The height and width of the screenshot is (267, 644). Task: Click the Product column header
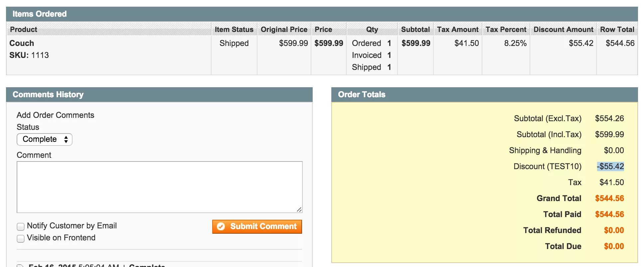pyautogui.click(x=24, y=29)
